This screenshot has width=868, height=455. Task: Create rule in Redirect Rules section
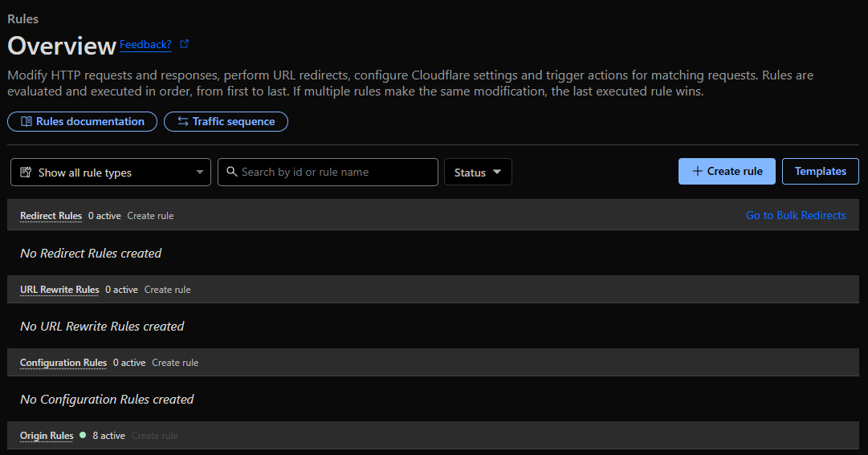[x=150, y=216]
